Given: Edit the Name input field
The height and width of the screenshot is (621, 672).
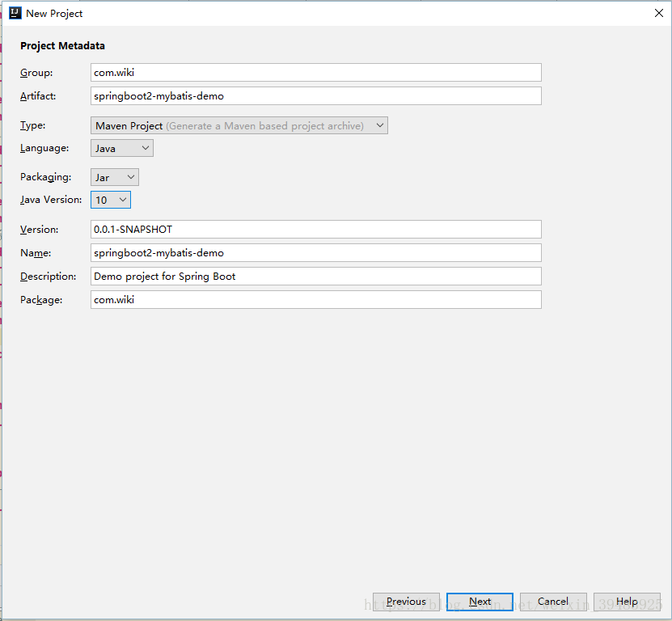Looking at the screenshot, I should 316,253.
